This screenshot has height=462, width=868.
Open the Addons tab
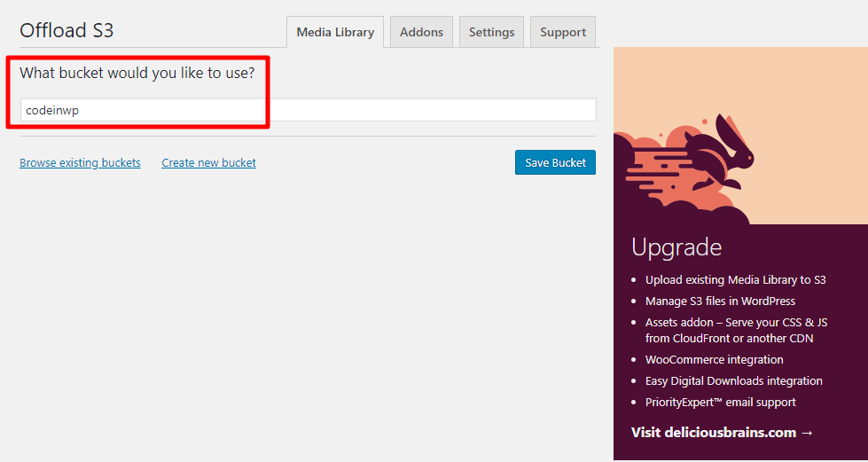[x=421, y=32]
